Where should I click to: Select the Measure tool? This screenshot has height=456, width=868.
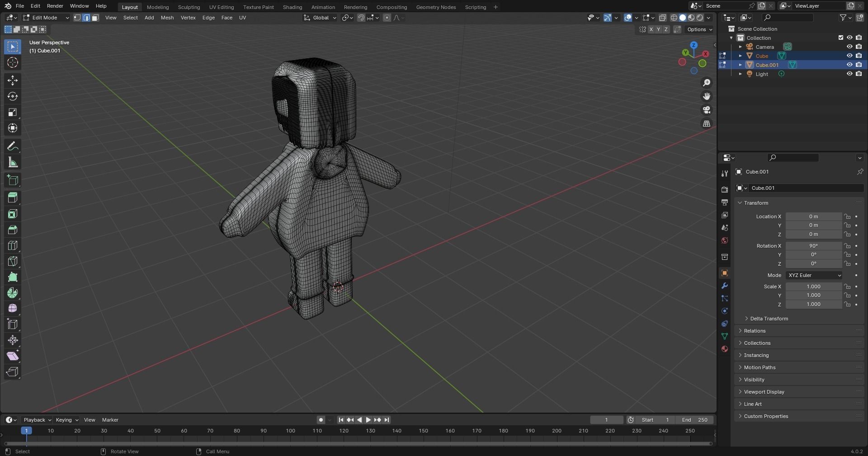(x=13, y=162)
